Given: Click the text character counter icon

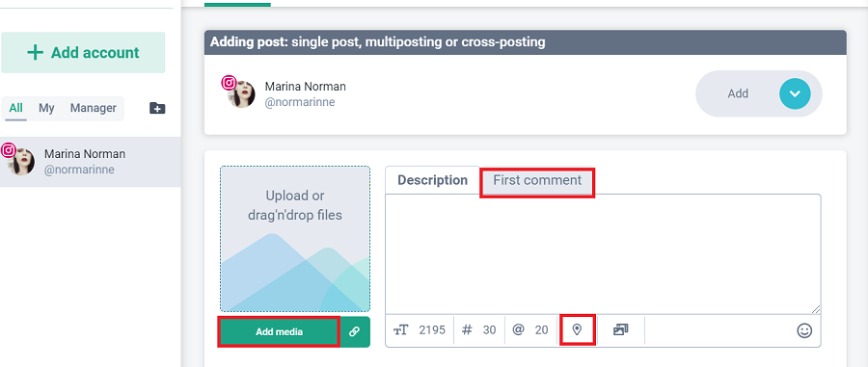Looking at the screenshot, I should click(401, 330).
